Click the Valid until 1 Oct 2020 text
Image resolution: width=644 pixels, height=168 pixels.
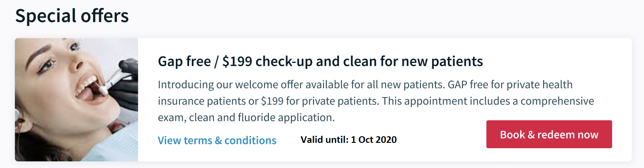coord(349,140)
